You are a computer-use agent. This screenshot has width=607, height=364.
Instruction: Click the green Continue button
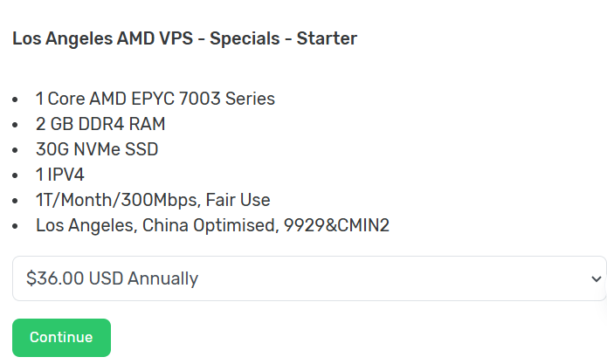click(61, 337)
